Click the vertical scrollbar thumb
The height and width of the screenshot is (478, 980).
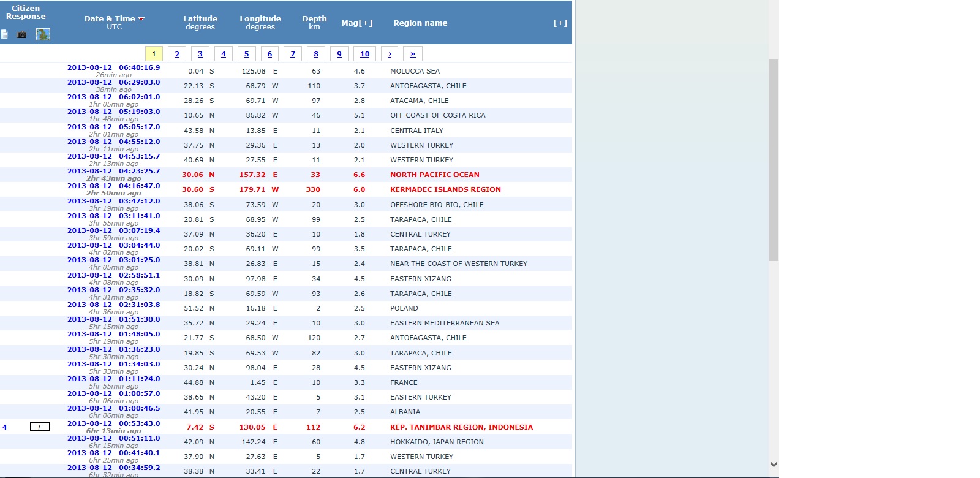coord(774,160)
